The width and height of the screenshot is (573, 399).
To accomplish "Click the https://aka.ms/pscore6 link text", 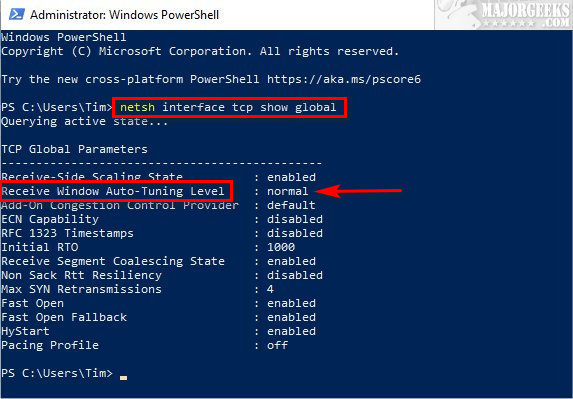I will (344, 79).
